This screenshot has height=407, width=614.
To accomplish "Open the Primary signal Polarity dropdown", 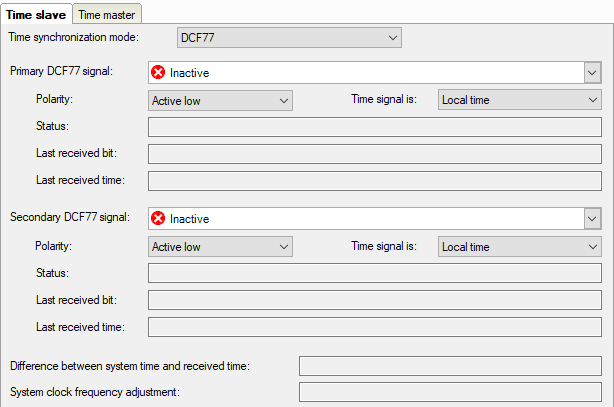I will (x=220, y=100).
